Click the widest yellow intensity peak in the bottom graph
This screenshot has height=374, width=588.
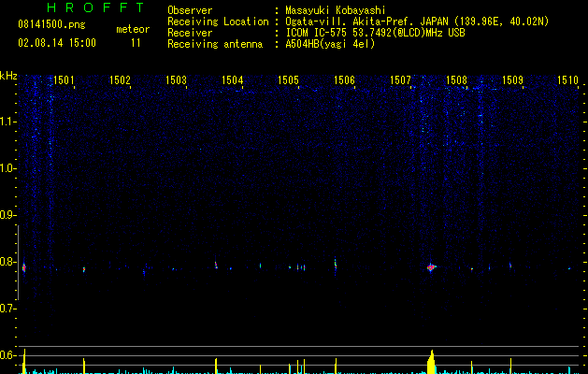tap(431, 362)
